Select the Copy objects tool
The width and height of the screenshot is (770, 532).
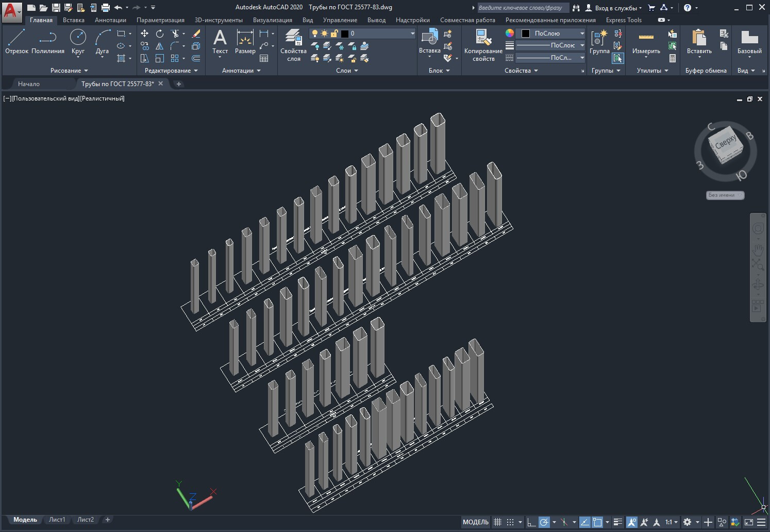[x=145, y=46]
